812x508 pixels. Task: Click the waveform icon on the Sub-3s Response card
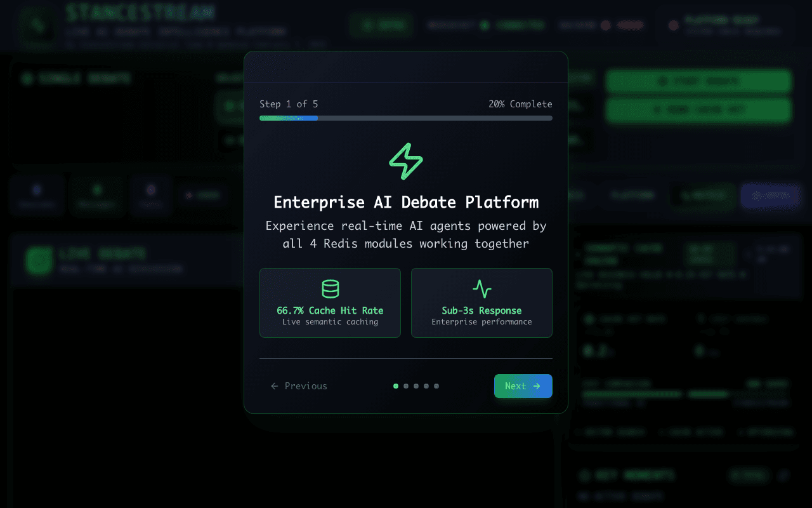pyautogui.click(x=481, y=288)
